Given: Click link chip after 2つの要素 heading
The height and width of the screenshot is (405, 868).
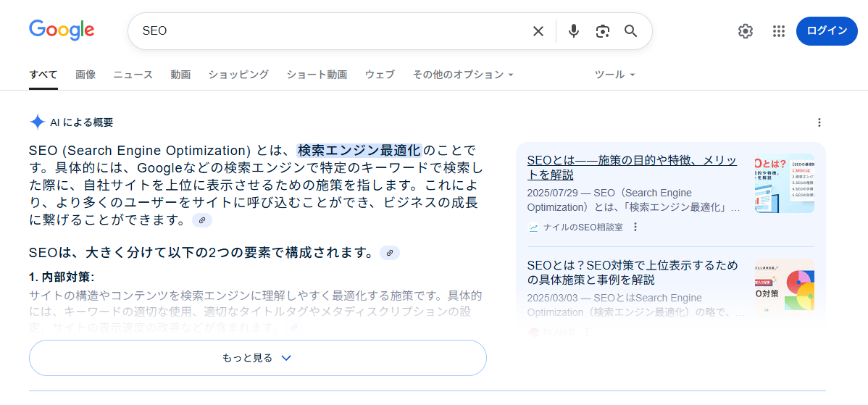Looking at the screenshot, I should pyautogui.click(x=390, y=253).
